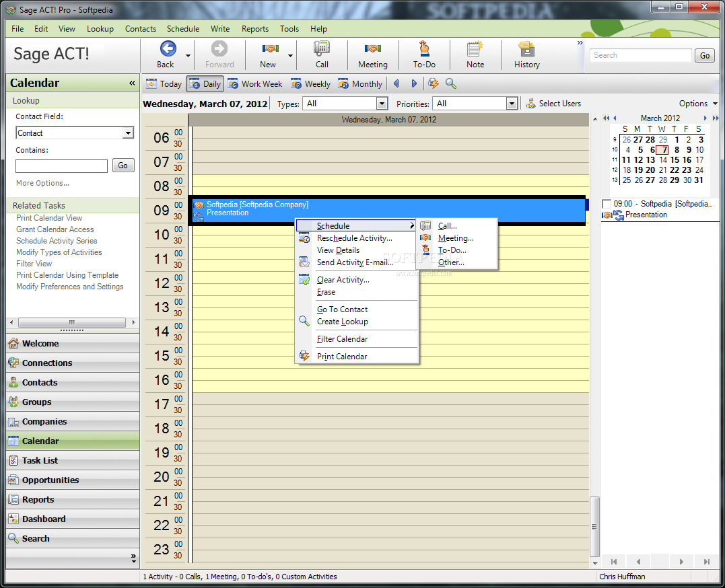The height and width of the screenshot is (588, 725).
Task: Open the Connections navigation item
Action: pyautogui.click(x=73, y=363)
